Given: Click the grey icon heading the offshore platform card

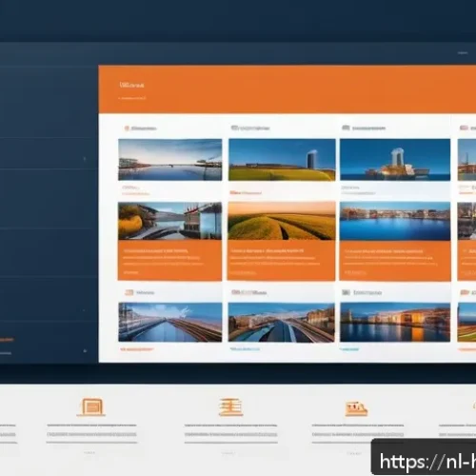Looking at the screenshot, I should (346, 128).
